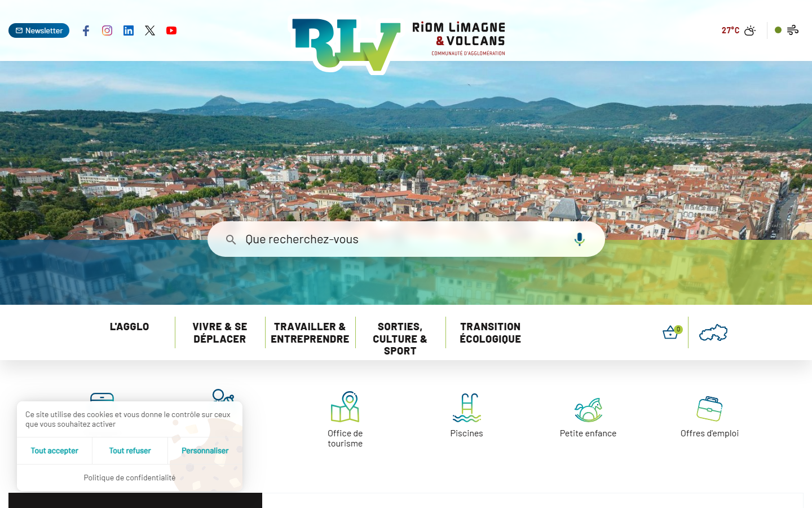This screenshot has height=508, width=812.
Task: Open the X (Twitter) icon
Action: click(150, 30)
